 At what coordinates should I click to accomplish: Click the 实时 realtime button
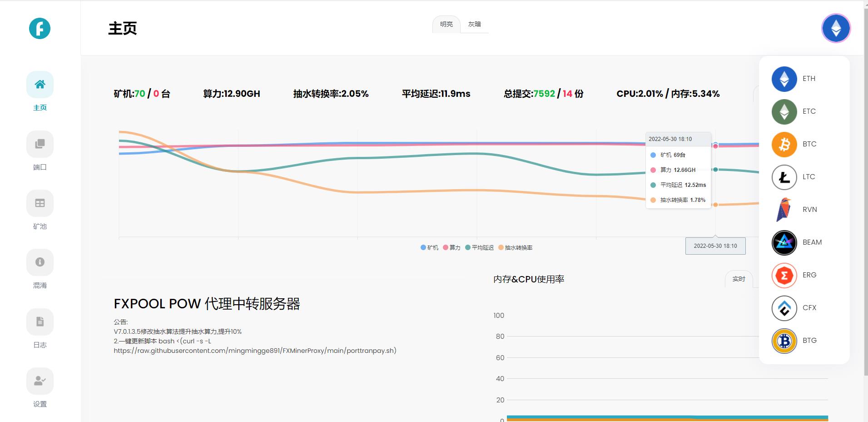click(739, 279)
